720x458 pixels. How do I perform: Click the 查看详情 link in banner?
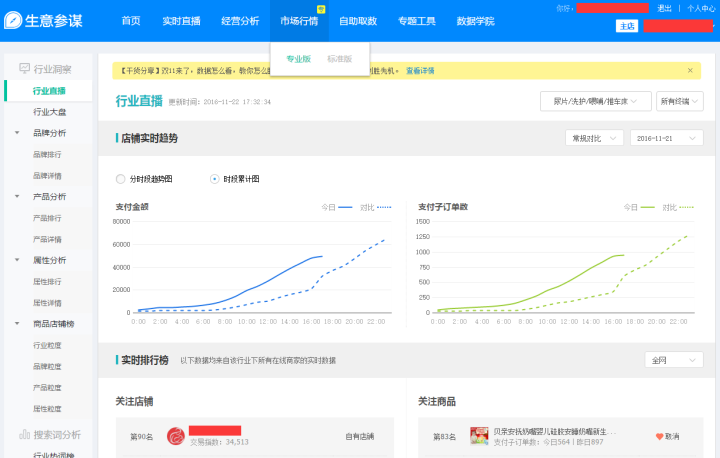click(420, 71)
